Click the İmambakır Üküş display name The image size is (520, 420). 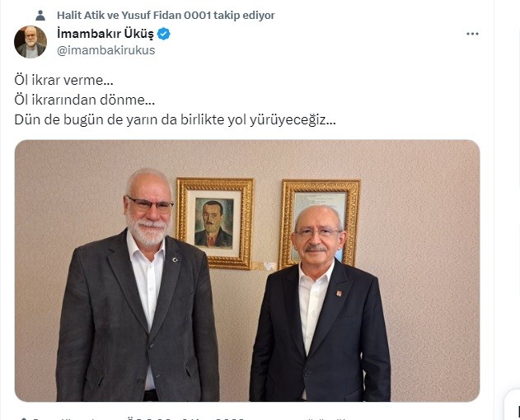click(x=105, y=34)
